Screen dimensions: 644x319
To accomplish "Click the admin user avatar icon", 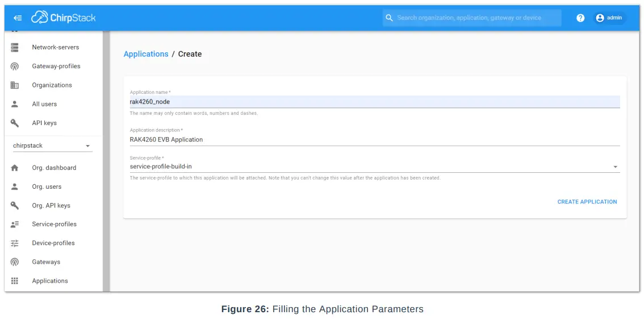I will click(x=600, y=18).
